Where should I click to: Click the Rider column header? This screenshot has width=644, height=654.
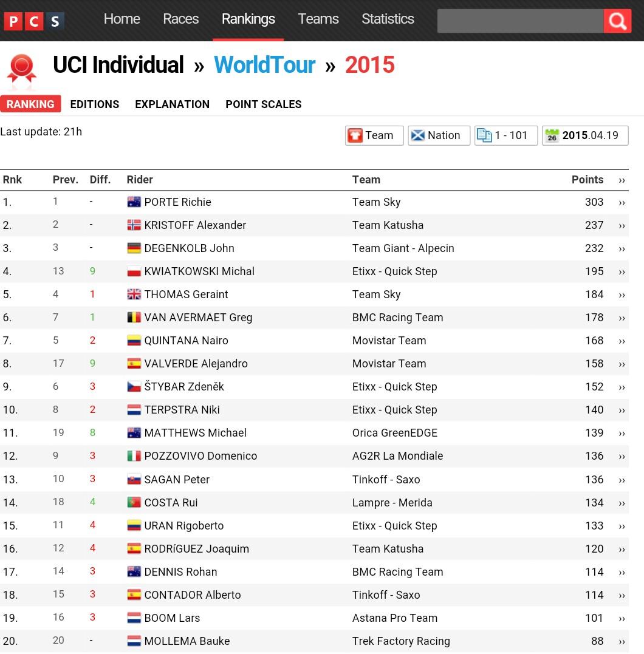tap(140, 180)
